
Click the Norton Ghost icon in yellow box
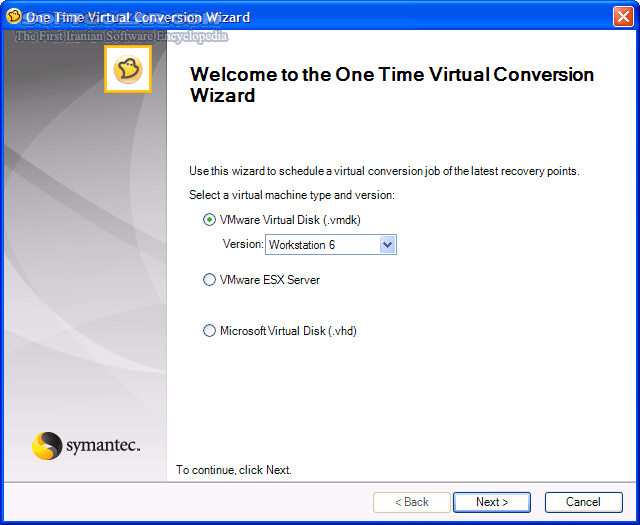[128, 70]
